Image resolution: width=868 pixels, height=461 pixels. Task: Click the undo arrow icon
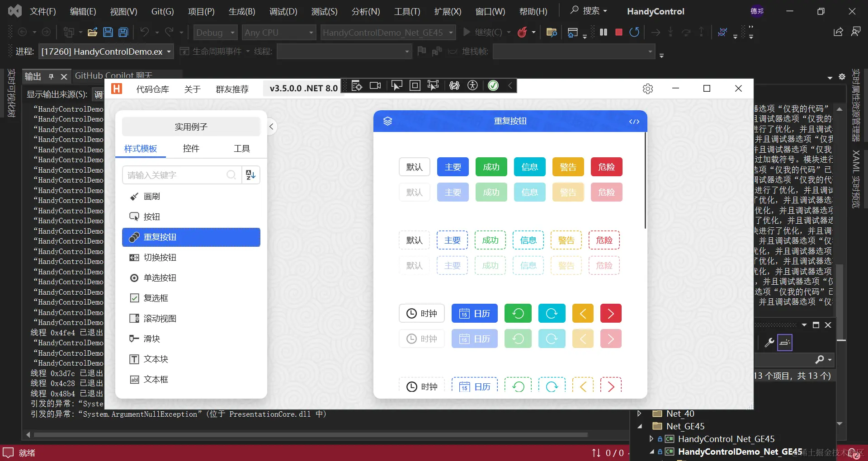tap(145, 32)
